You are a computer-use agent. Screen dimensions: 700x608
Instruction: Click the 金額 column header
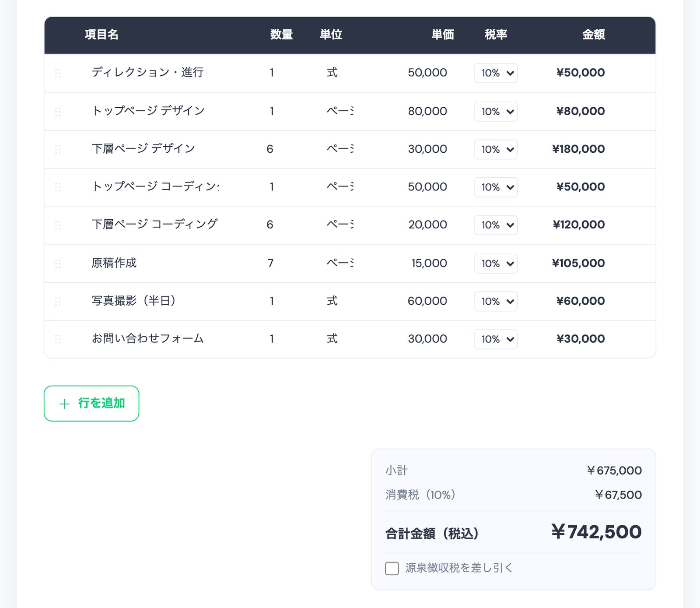pyautogui.click(x=594, y=35)
